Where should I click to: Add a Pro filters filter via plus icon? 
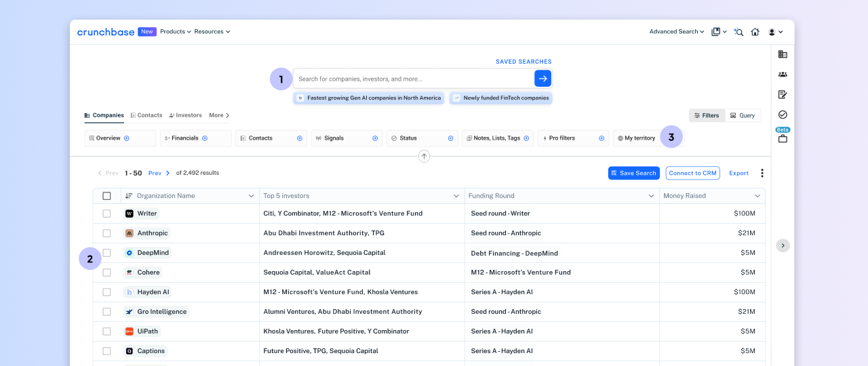601,138
